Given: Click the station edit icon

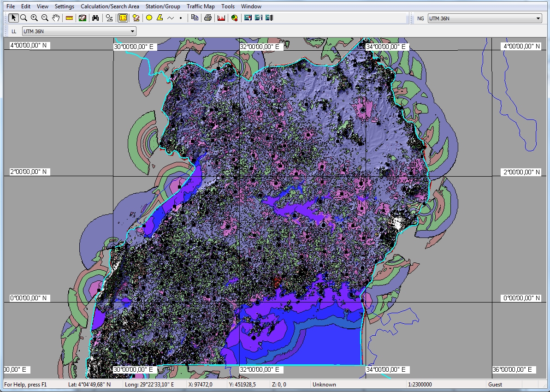Looking at the screenshot, I should [136, 18].
